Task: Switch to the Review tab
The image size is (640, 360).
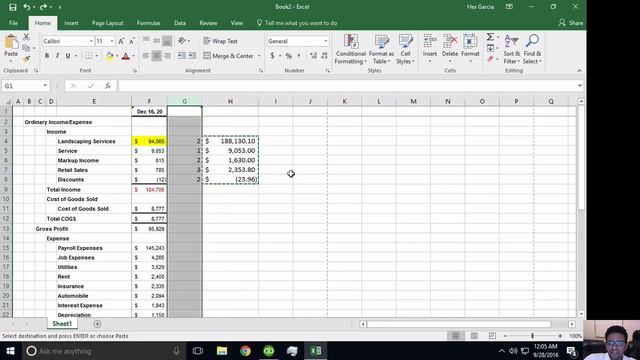Action: point(208,23)
